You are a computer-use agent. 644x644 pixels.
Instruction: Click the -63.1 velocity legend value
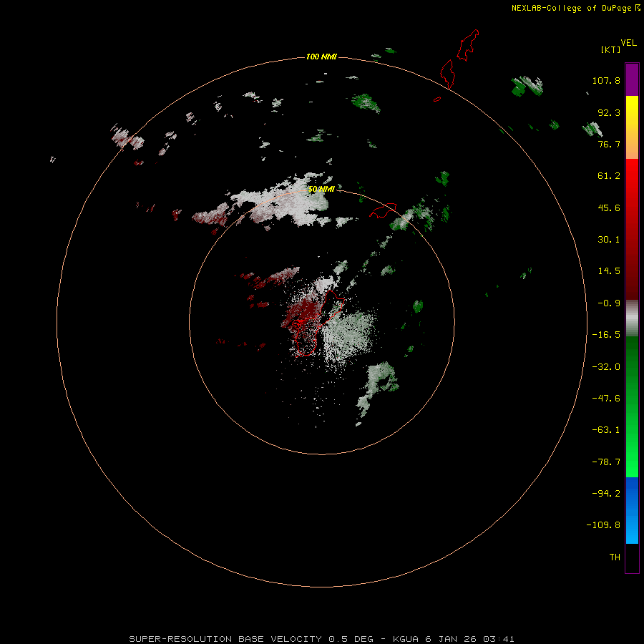tap(606, 430)
